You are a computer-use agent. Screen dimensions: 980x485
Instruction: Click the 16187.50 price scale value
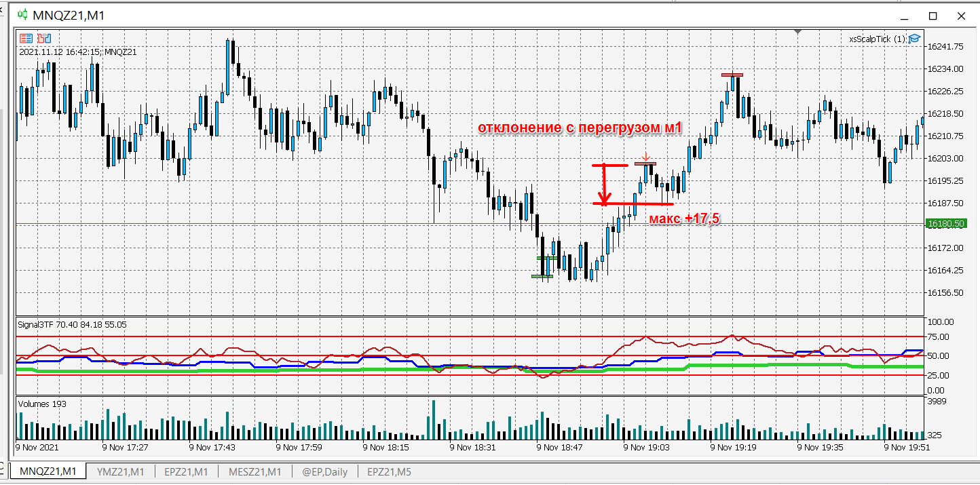coord(946,203)
